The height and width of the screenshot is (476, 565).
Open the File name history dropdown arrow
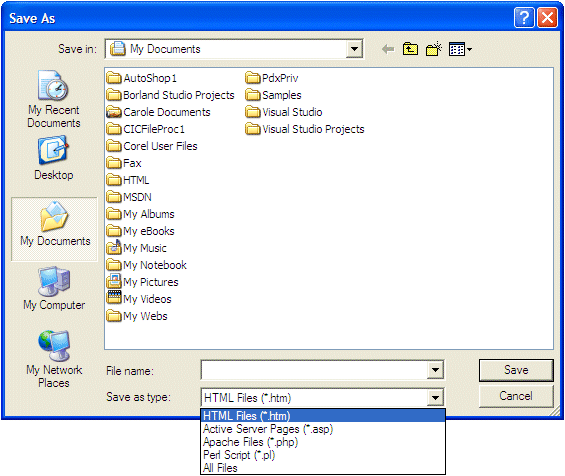435,370
